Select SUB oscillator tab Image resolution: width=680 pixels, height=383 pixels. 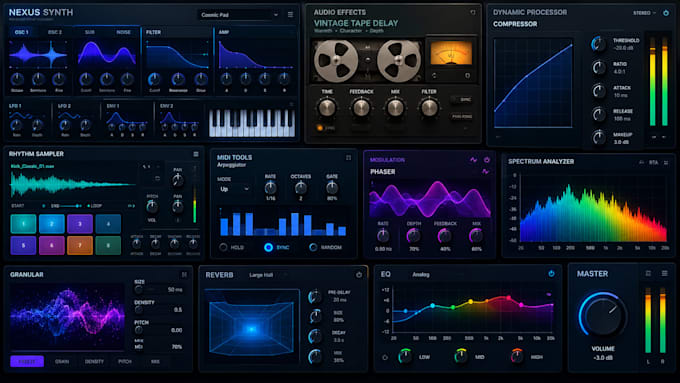(x=90, y=32)
